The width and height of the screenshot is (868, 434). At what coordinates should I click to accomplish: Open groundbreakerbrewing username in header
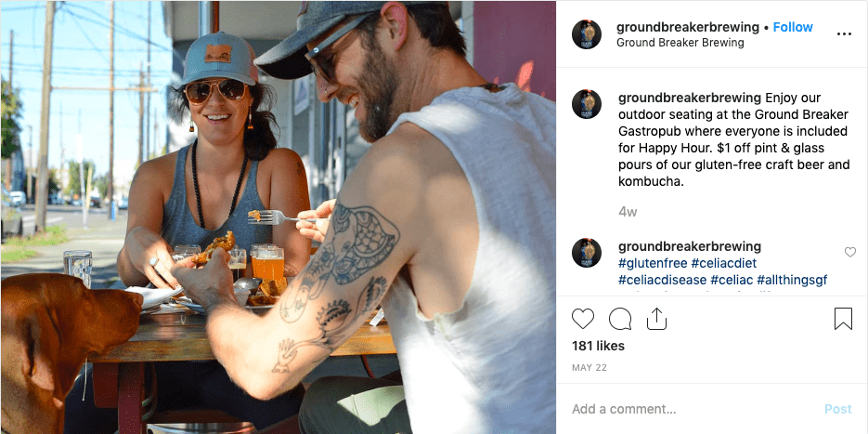[688, 27]
